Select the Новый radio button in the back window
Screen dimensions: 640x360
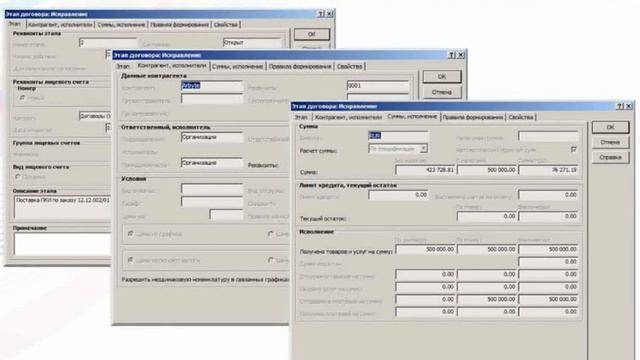(x=23, y=98)
